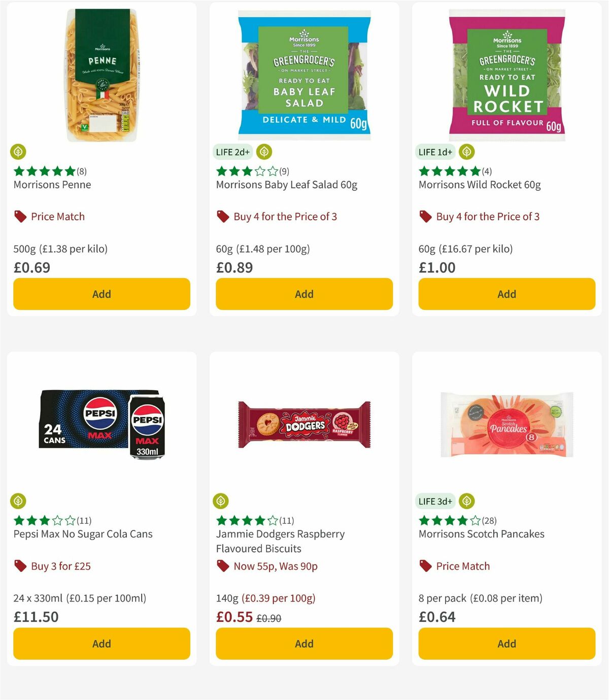Open the Morrisons Baby Leaf Salad 60g product page
The image size is (609, 700).
pyautogui.click(x=287, y=185)
